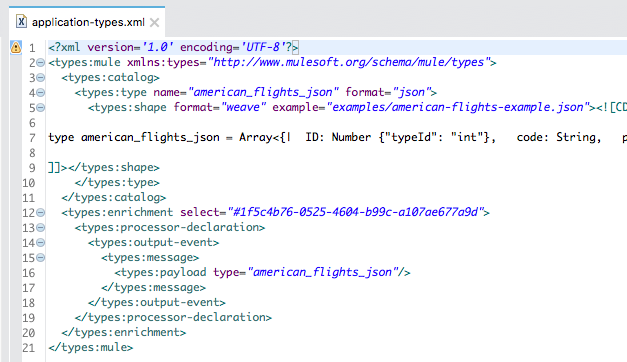Click the enrichment select UUID value

(355, 212)
